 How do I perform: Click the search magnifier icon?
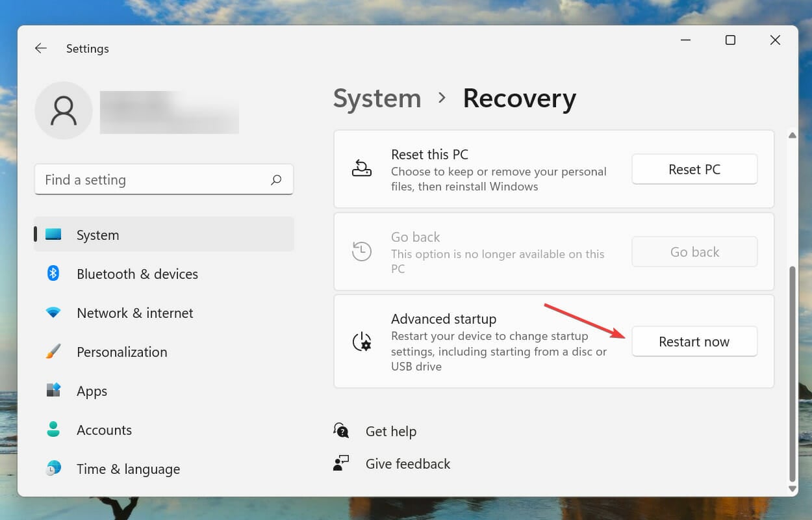point(276,180)
